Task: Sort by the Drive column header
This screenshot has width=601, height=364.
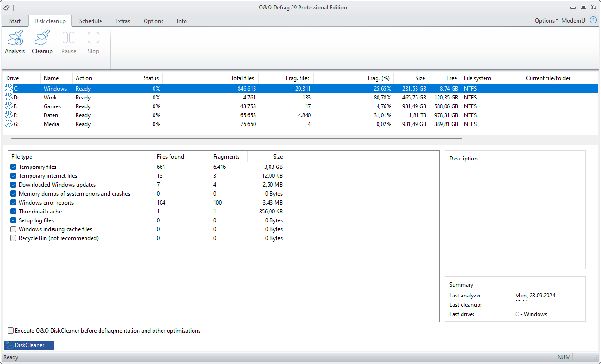Action: tap(22, 78)
